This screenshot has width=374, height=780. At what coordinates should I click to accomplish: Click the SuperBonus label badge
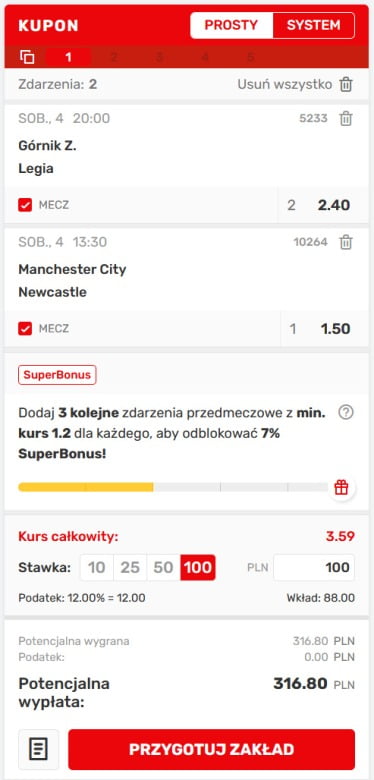(57, 375)
